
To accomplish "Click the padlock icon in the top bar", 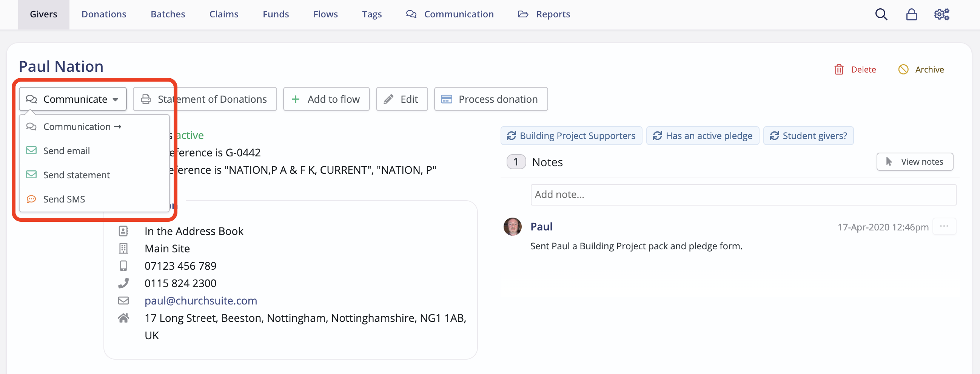I will 911,14.
